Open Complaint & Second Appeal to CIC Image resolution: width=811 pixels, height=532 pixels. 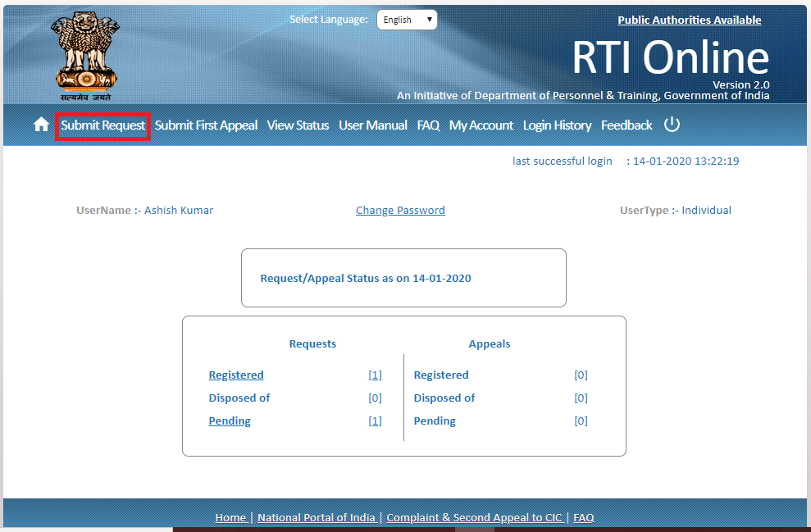[474, 517]
